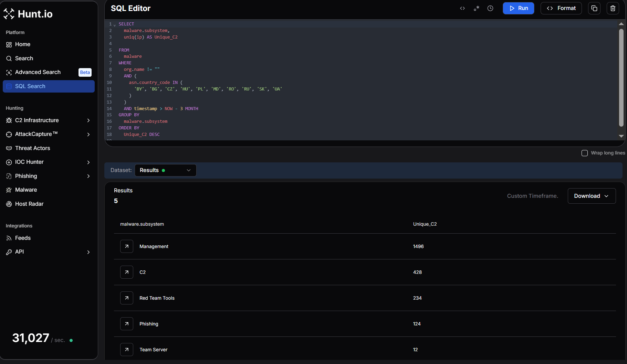Click the Beta badge
Viewport: 627px width, 364px height.
coord(85,72)
